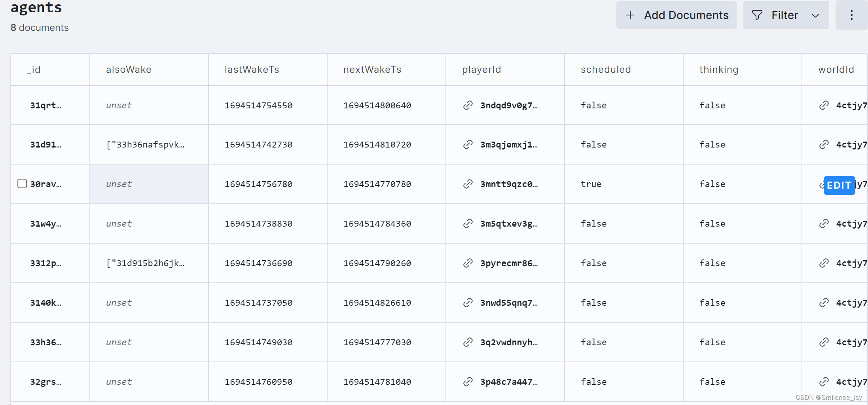Open player reference 3pyrecmr86…

click(x=509, y=263)
